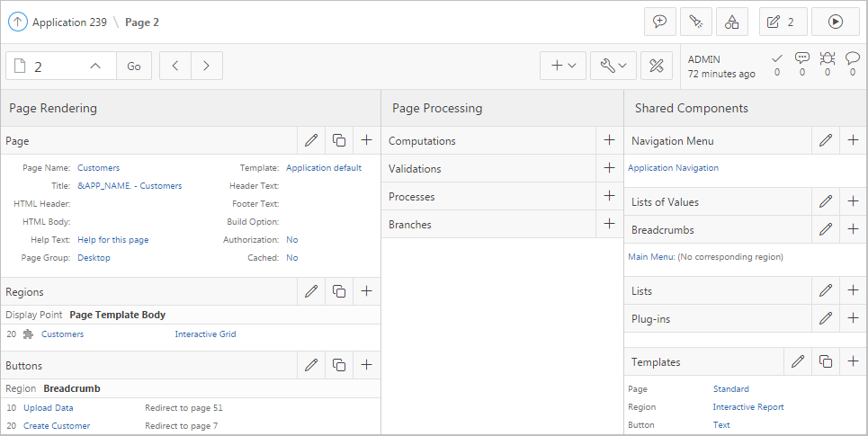The image size is (868, 436).
Task: Open Shared Components shapes icon
Action: tap(732, 22)
